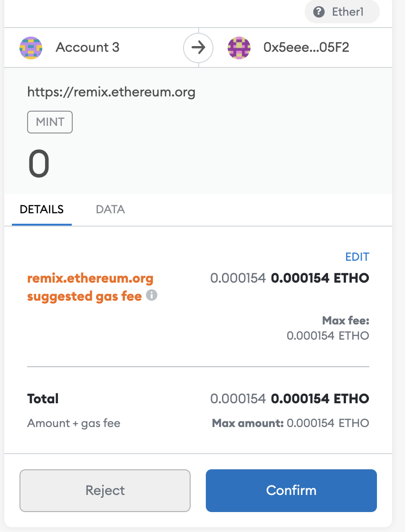
Task: Click the gas fee info icon
Action: click(x=152, y=295)
